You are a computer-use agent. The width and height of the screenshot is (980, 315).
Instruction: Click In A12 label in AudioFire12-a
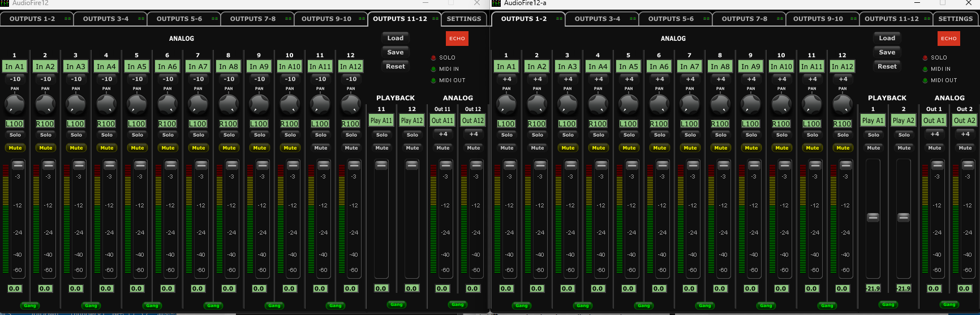pos(843,66)
